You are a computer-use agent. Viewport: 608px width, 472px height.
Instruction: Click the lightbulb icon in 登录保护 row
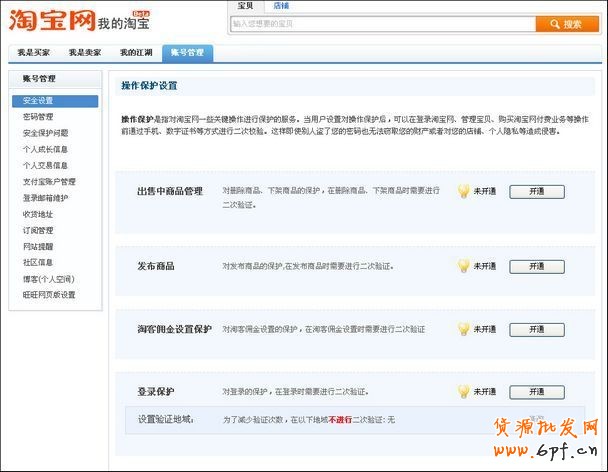click(x=463, y=392)
